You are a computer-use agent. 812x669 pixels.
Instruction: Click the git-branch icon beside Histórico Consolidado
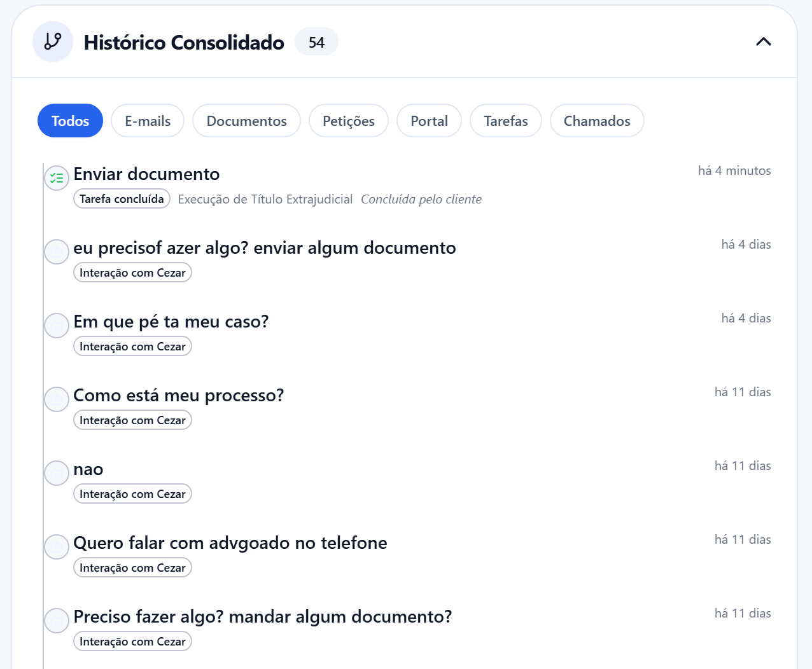pyautogui.click(x=53, y=41)
